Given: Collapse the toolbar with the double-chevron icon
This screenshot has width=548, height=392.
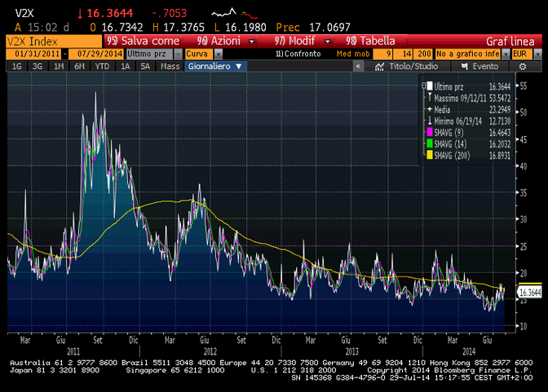Looking at the screenshot, I should tap(359, 66).
